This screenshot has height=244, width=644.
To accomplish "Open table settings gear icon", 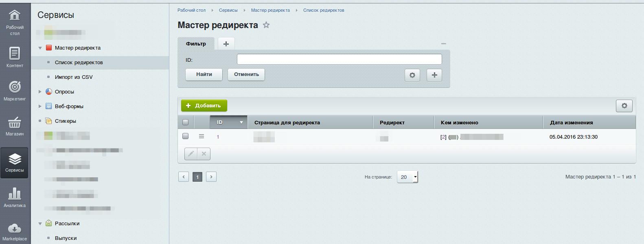I will (x=624, y=106).
